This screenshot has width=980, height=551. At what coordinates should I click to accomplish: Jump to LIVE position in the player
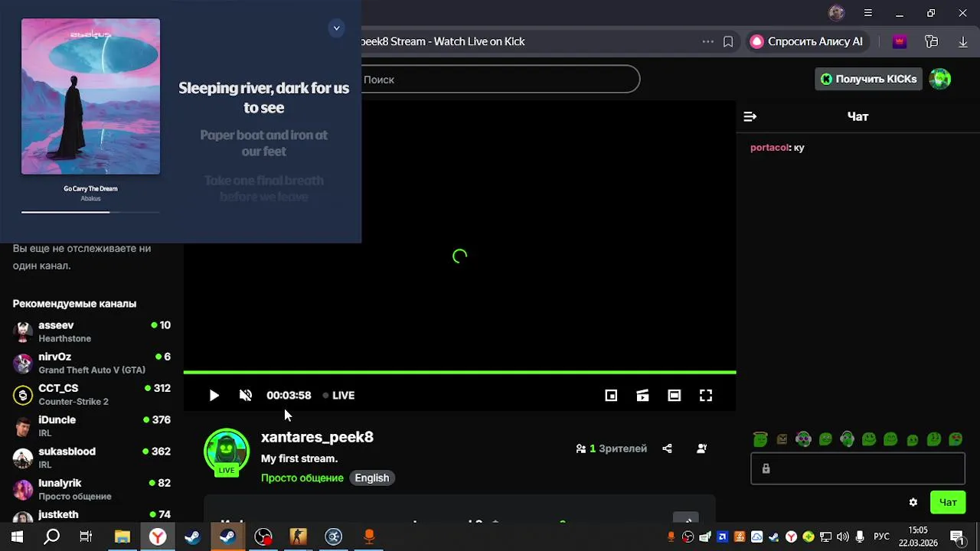[x=338, y=396]
